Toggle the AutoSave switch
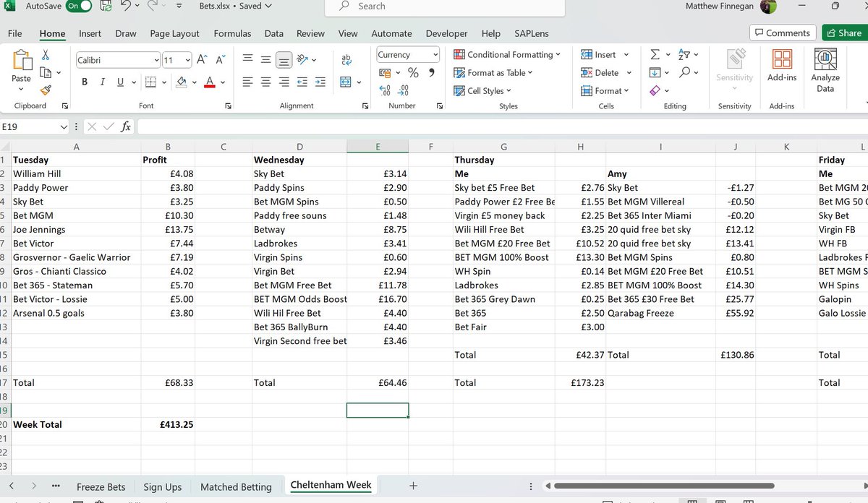The width and height of the screenshot is (868, 503). (79, 7)
